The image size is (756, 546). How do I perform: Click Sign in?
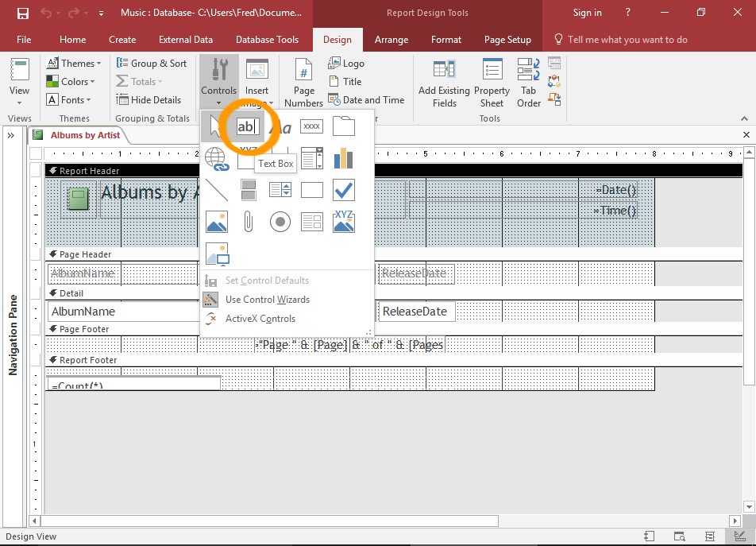(587, 13)
